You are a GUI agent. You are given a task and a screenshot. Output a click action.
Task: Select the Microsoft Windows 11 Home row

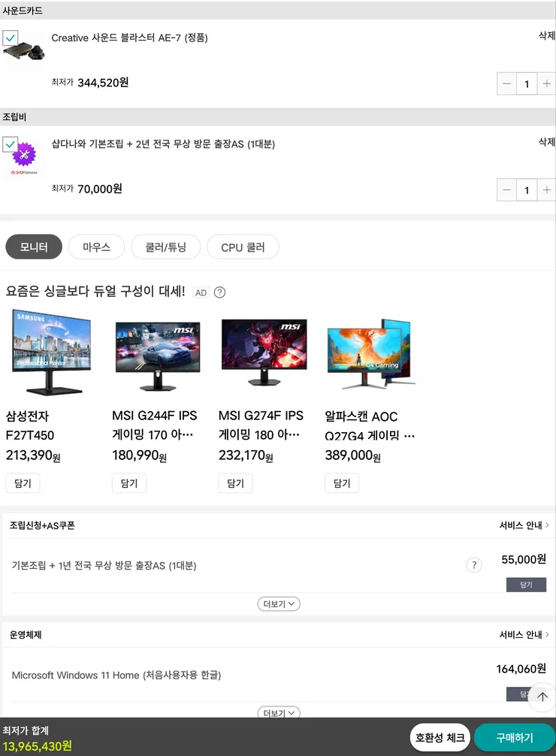(278, 675)
